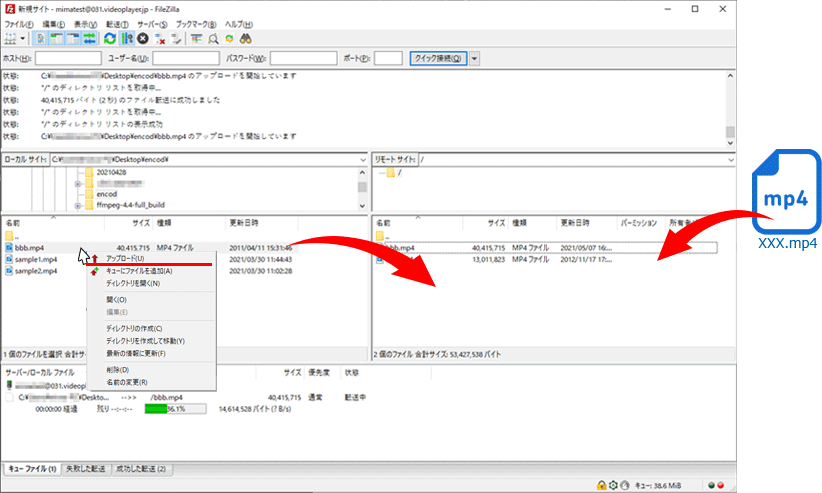Screen dimensions: 822x493
Task: Toggle the remote directory tree display
Action: 73,38
